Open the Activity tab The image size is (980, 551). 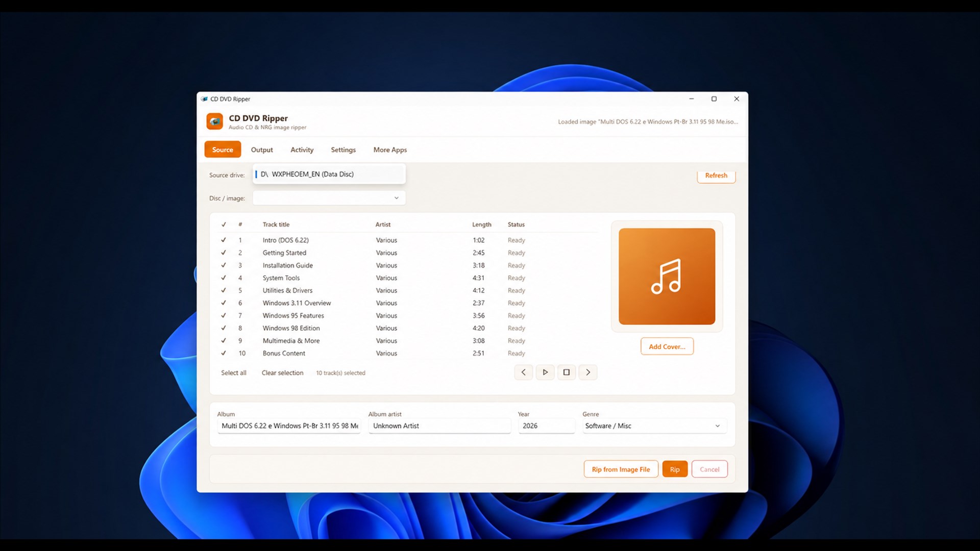point(302,149)
